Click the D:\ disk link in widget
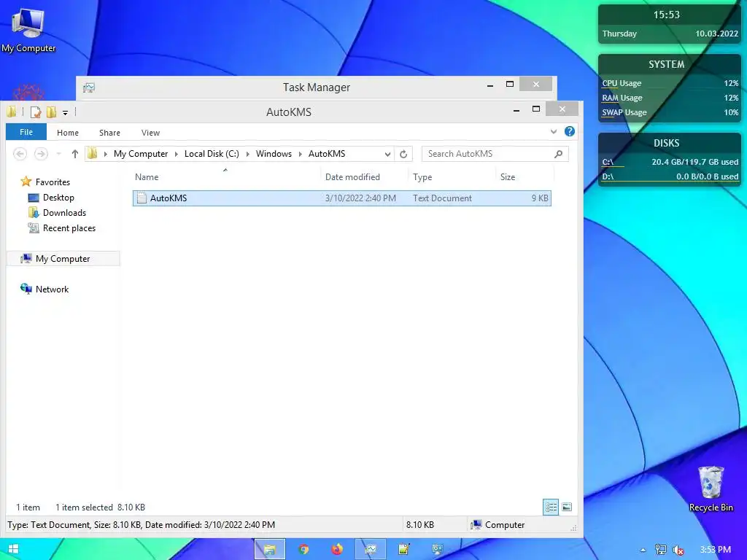The width and height of the screenshot is (747, 560). [x=608, y=176]
